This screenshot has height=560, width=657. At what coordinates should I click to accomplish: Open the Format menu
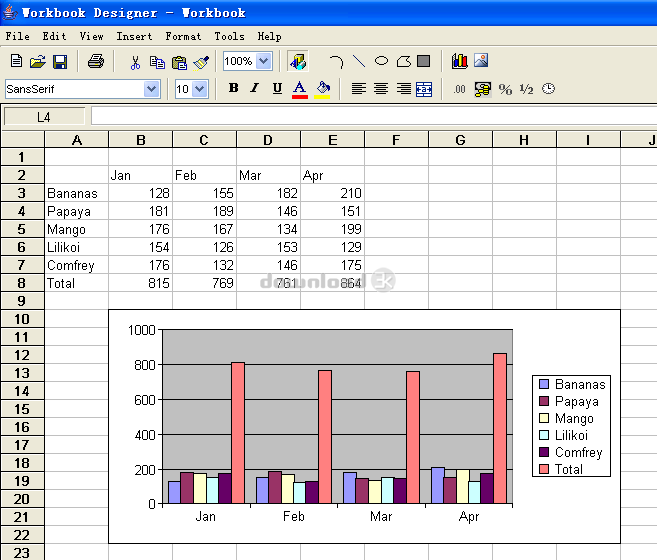(x=184, y=36)
